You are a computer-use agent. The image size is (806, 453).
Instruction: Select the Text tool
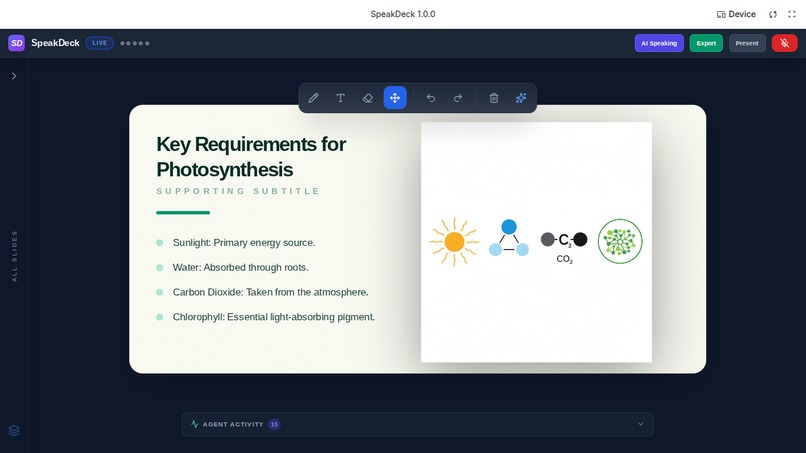point(340,98)
